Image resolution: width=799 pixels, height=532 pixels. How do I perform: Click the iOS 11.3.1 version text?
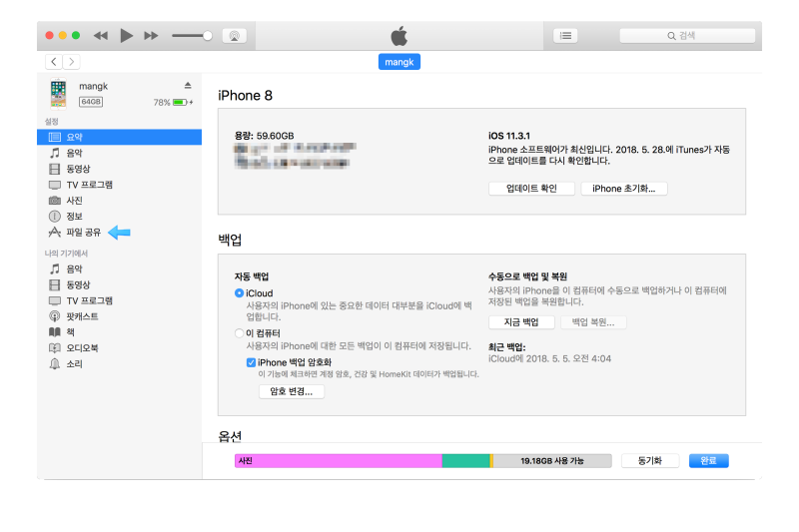(509, 136)
